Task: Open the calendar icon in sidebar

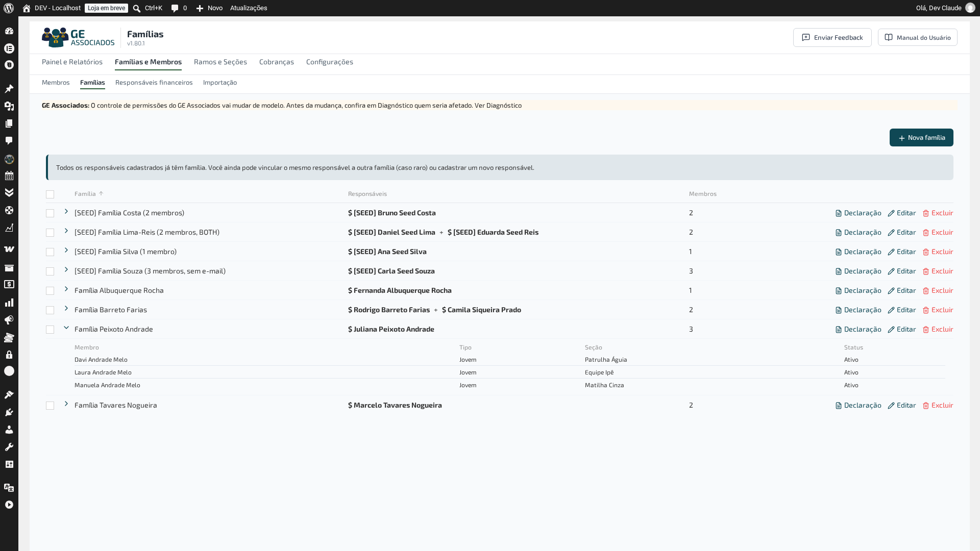Action: coord(9,176)
